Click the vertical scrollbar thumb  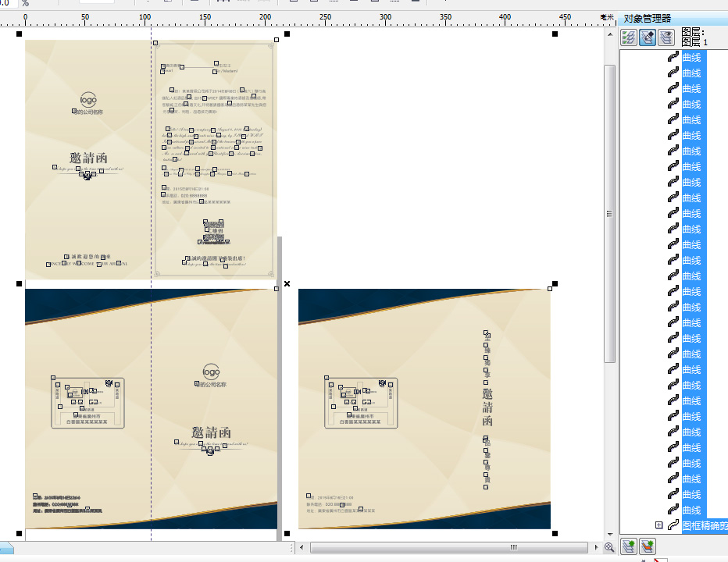tap(609, 213)
